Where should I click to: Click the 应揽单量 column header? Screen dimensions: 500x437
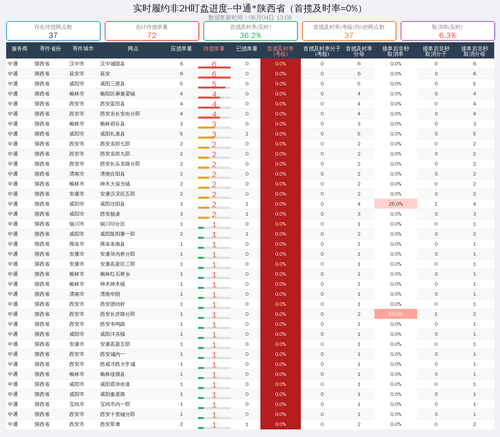[181, 49]
